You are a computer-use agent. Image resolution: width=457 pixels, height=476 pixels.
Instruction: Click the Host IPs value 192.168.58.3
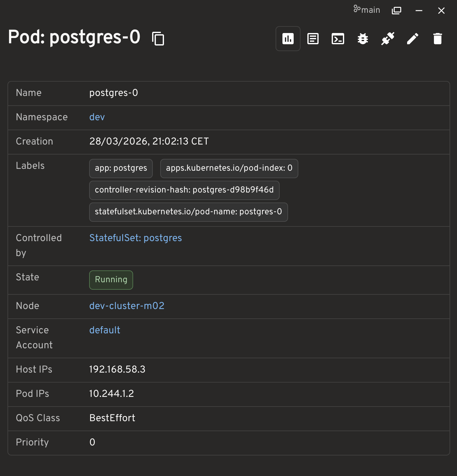pyautogui.click(x=117, y=369)
